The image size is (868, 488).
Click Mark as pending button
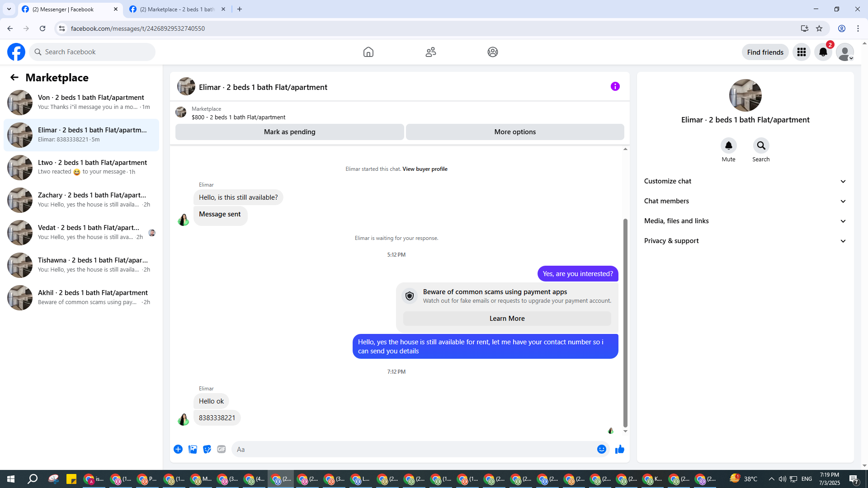coord(289,132)
